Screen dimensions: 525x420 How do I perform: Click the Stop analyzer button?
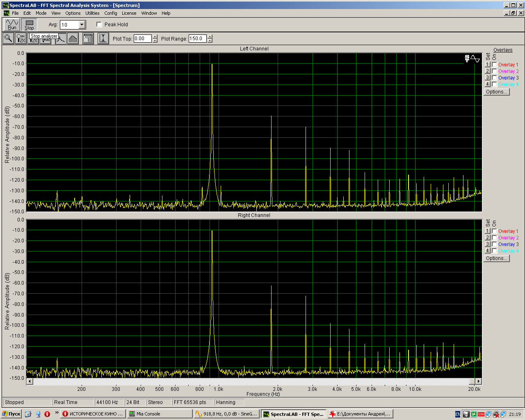(29, 25)
